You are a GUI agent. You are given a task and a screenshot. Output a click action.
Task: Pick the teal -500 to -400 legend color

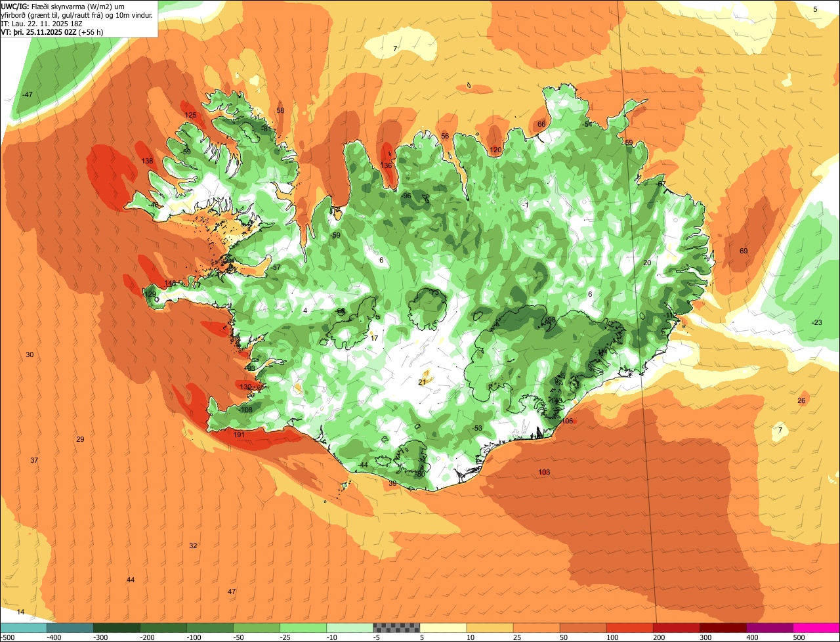(x=23, y=628)
